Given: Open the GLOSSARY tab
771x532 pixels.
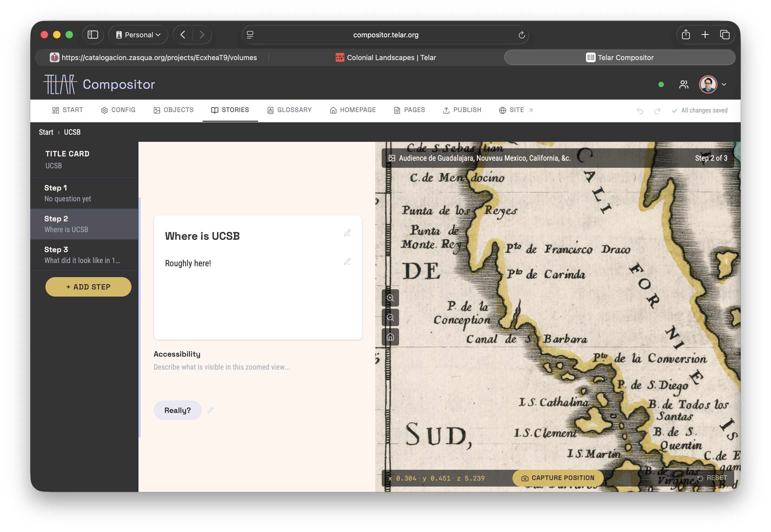Looking at the screenshot, I should click(x=289, y=110).
